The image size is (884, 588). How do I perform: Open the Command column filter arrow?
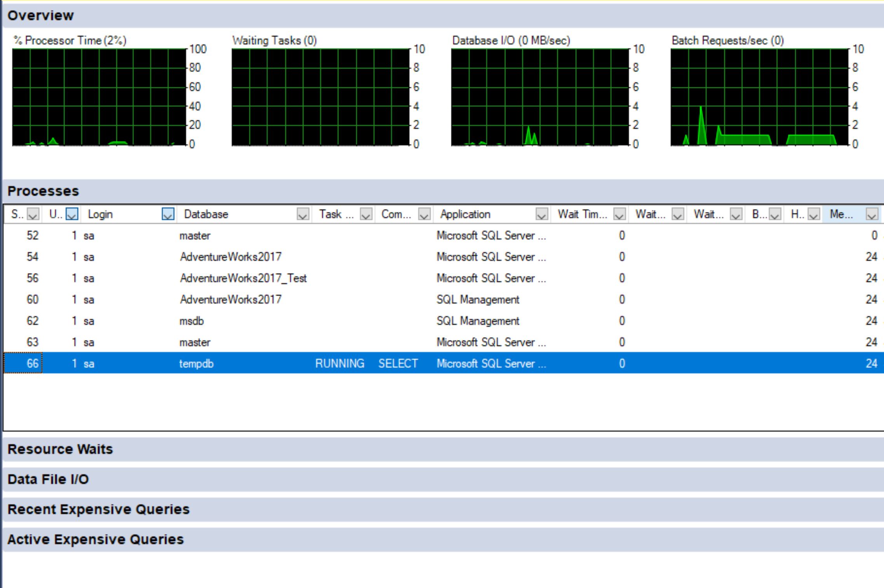424,214
